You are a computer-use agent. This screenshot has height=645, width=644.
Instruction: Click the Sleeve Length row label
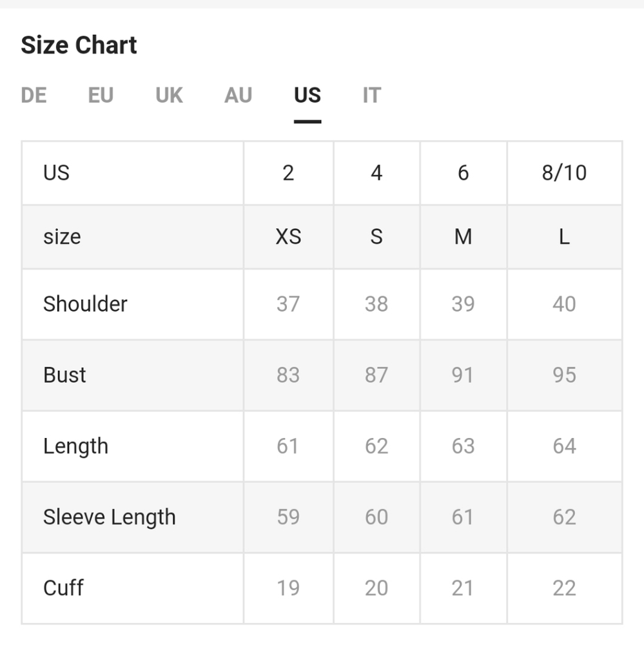[x=110, y=517]
